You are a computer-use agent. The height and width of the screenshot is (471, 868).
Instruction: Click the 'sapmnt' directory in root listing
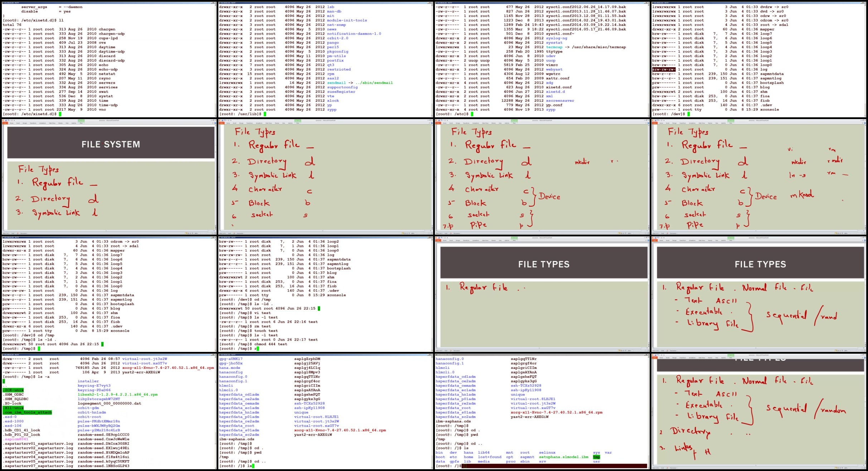pyautogui.click(x=527, y=457)
